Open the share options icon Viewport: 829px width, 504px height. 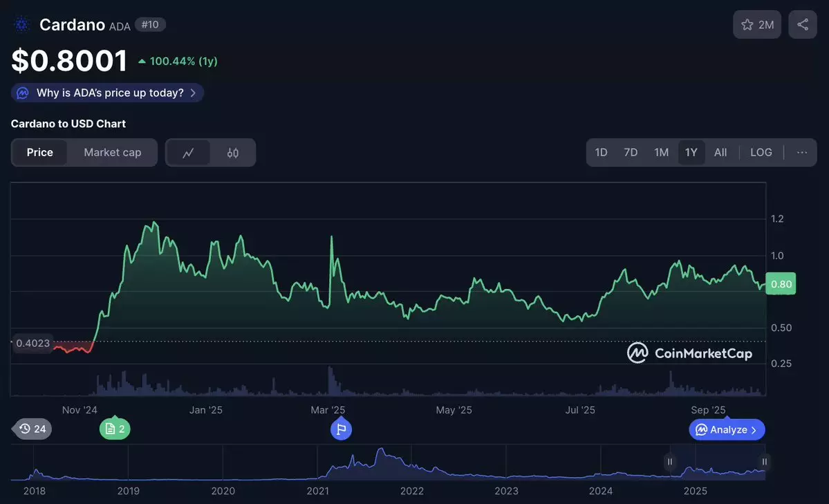tap(802, 24)
